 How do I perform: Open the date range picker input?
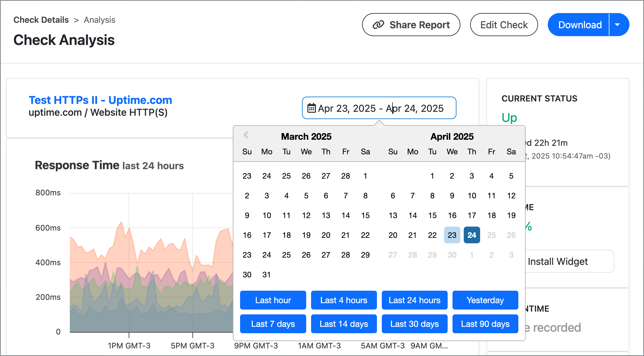click(379, 108)
